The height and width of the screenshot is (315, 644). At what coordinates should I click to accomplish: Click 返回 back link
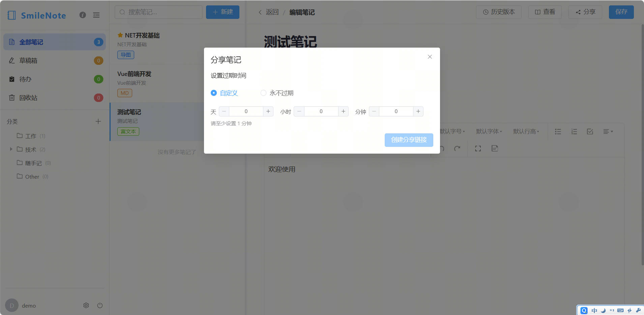(269, 12)
